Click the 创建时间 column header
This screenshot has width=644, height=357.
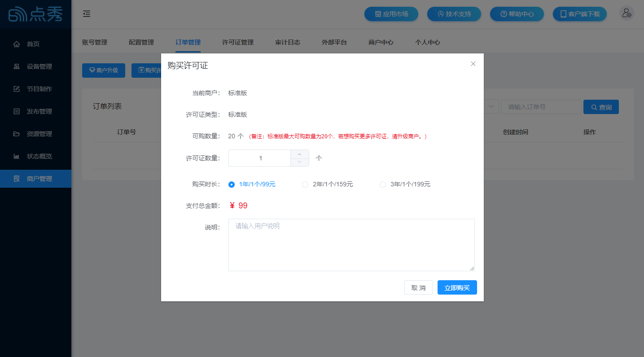[x=516, y=132]
